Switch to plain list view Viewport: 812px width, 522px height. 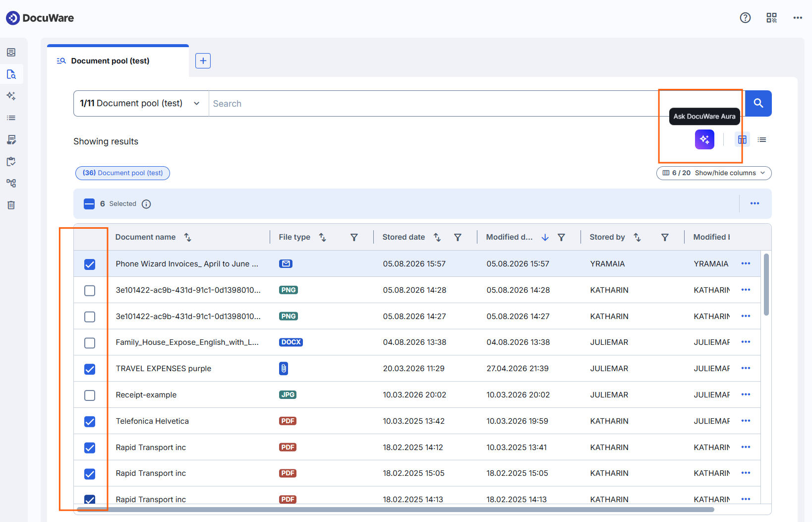pyautogui.click(x=762, y=139)
